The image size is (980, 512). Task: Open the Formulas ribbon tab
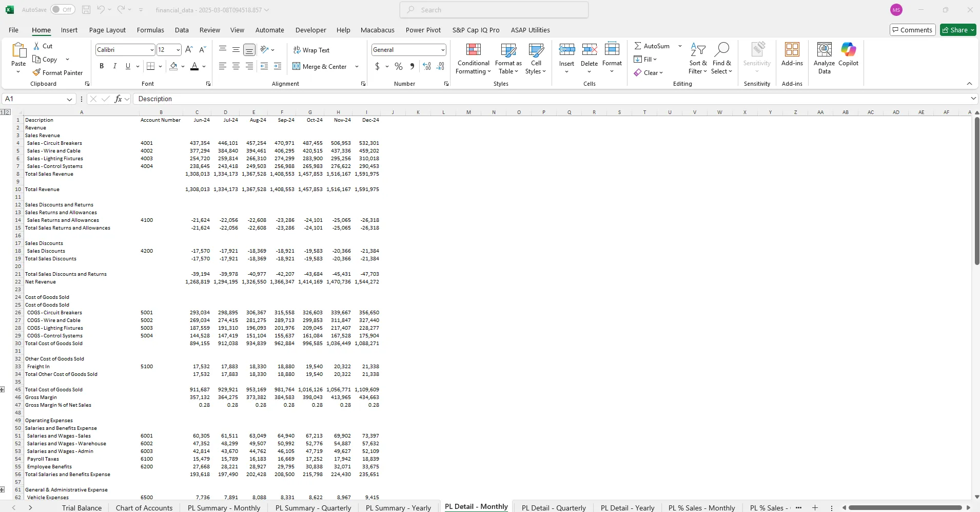[150, 30]
